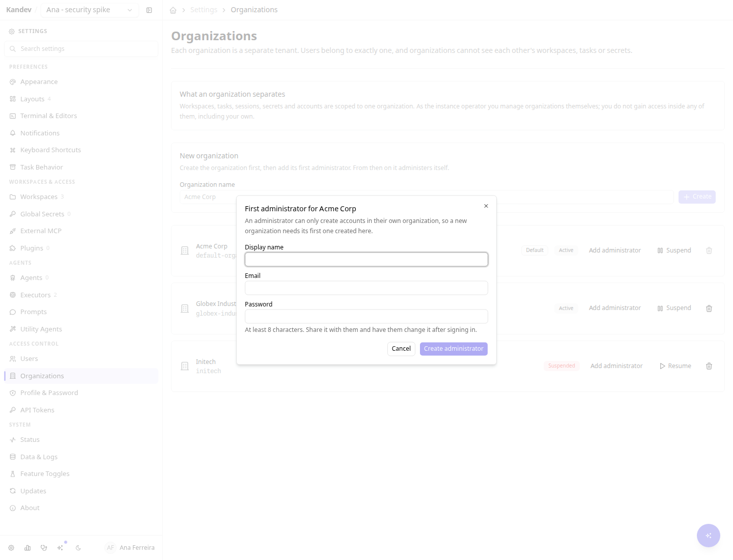Open Data & Logs page

pos(81,457)
